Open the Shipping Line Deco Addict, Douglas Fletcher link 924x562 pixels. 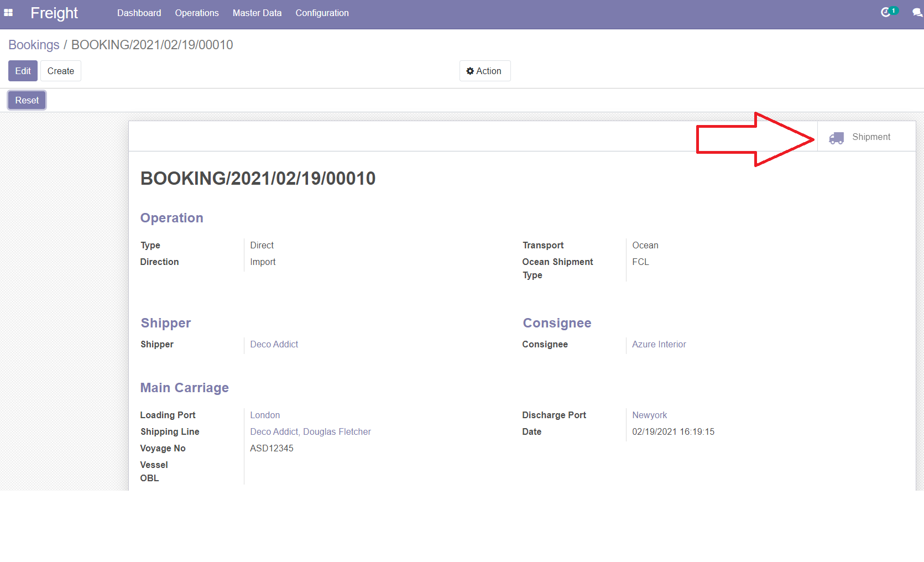coord(310,431)
